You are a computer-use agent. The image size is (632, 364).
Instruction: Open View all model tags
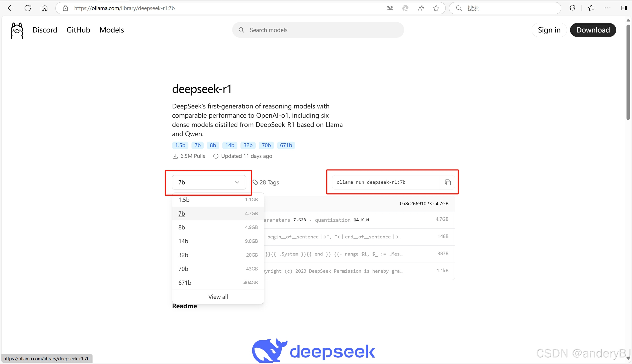pyautogui.click(x=218, y=297)
